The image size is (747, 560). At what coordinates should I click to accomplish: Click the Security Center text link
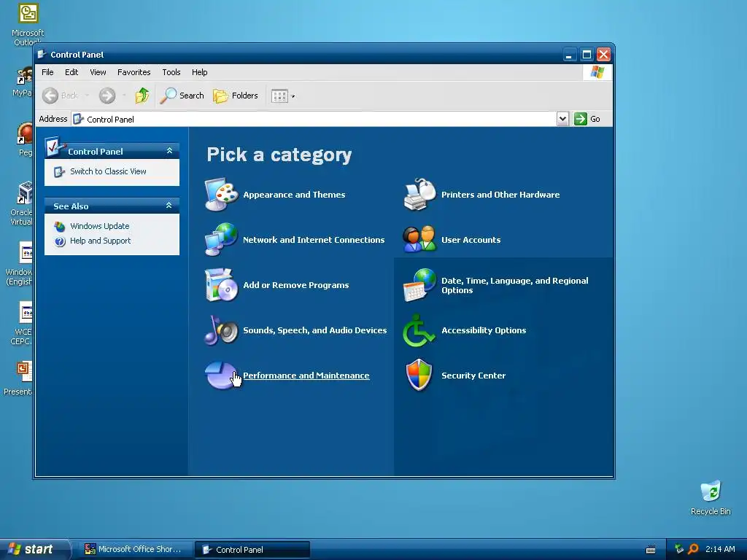[473, 376]
